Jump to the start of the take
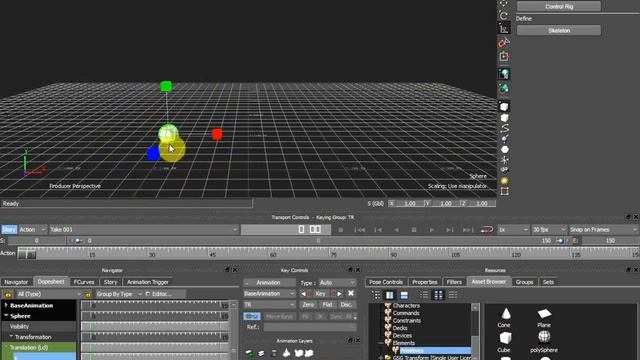640x360 pixels. click(359, 230)
